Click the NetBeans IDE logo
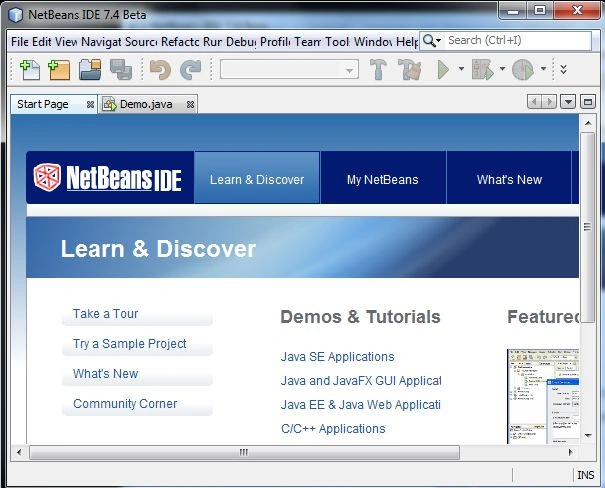Image resolution: width=605 pixels, height=488 pixels. coord(108,178)
